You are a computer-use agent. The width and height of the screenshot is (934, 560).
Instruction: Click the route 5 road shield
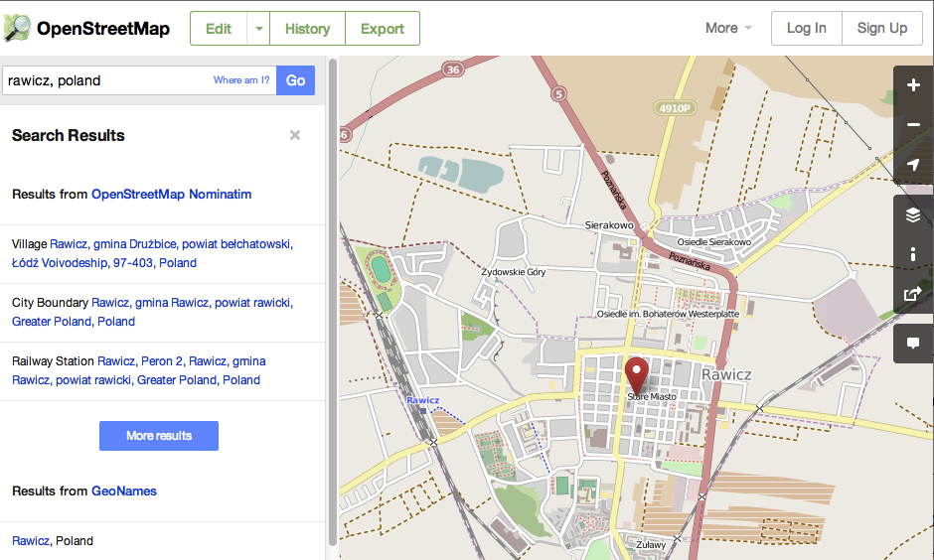(558, 93)
